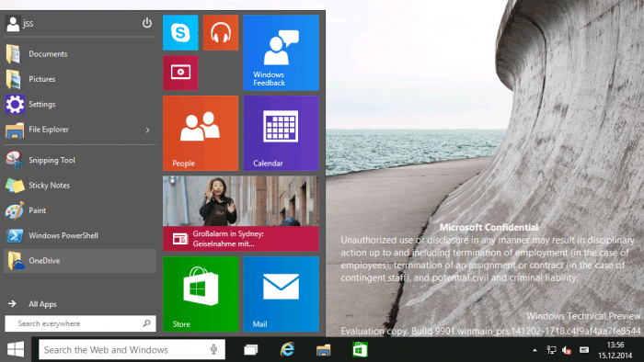Open Pictures from the Start menu
The height and width of the screenshot is (362, 644).
coord(80,79)
